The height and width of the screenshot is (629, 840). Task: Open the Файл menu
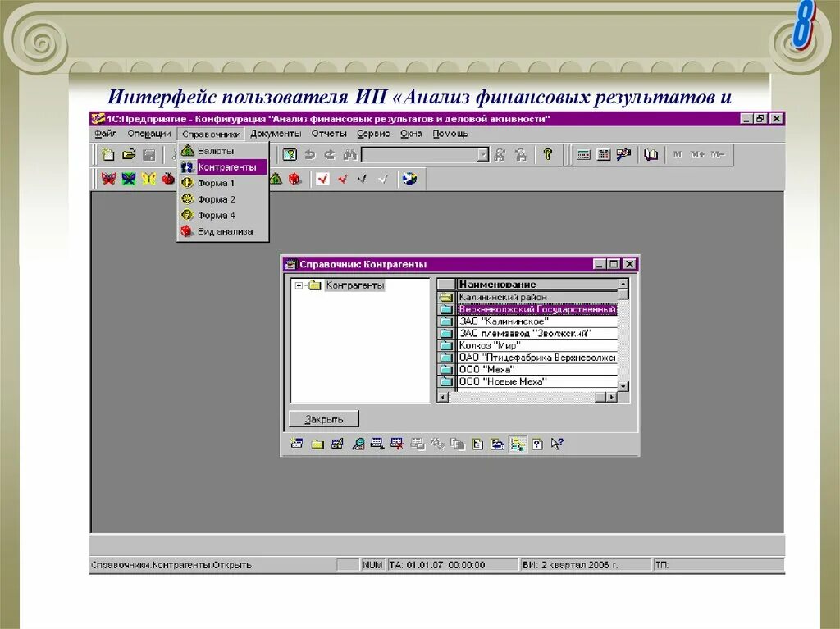coord(106,134)
